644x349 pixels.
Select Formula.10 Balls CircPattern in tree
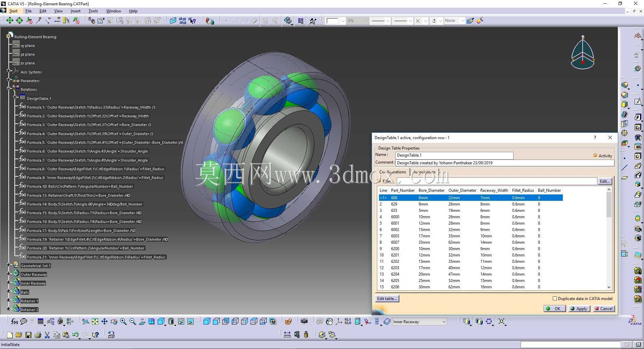(x=80, y=186)
